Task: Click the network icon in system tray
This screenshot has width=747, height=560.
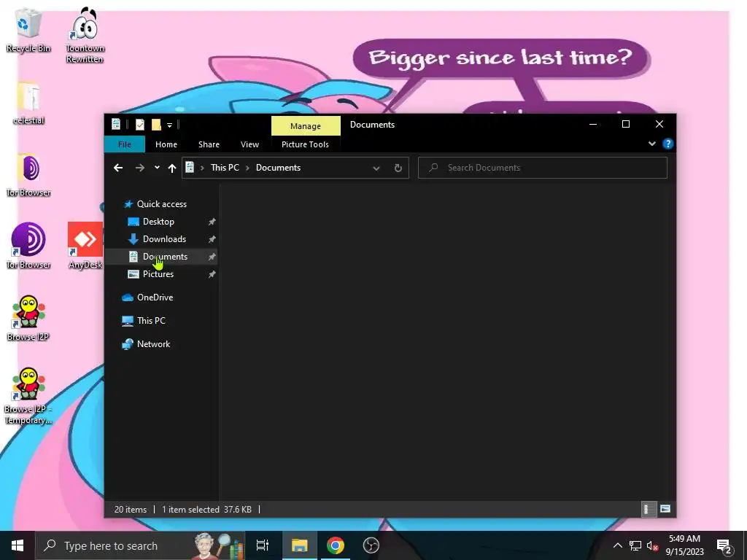Action: coord(635,545)
